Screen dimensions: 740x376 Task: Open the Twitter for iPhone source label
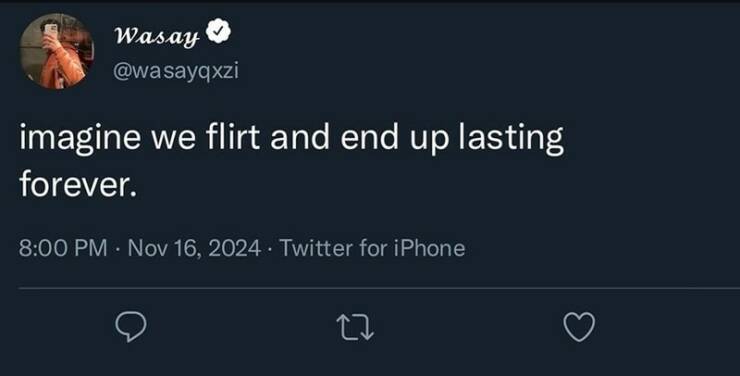click(372, 248)
